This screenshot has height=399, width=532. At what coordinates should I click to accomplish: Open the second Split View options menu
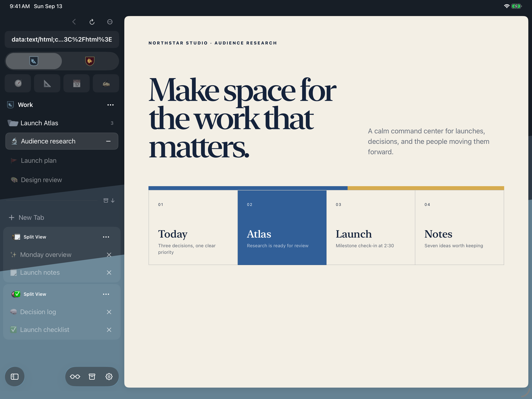(106, 294)
